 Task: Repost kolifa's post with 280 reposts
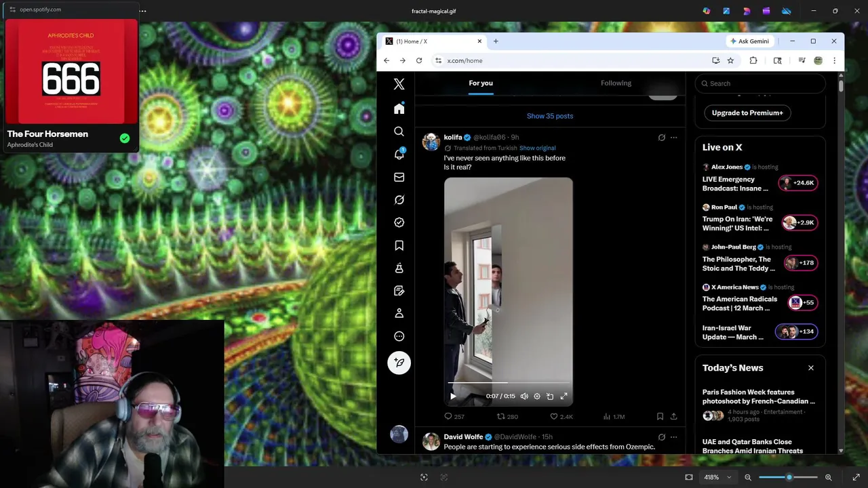pyautogui.click(x=507, y=417)
